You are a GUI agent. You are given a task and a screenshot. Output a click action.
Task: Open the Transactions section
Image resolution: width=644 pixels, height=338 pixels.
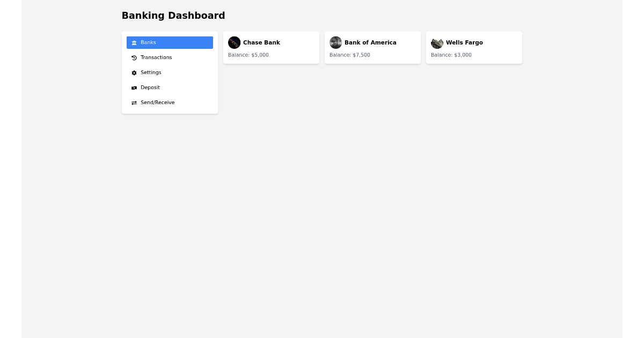[x=156, y=57]
